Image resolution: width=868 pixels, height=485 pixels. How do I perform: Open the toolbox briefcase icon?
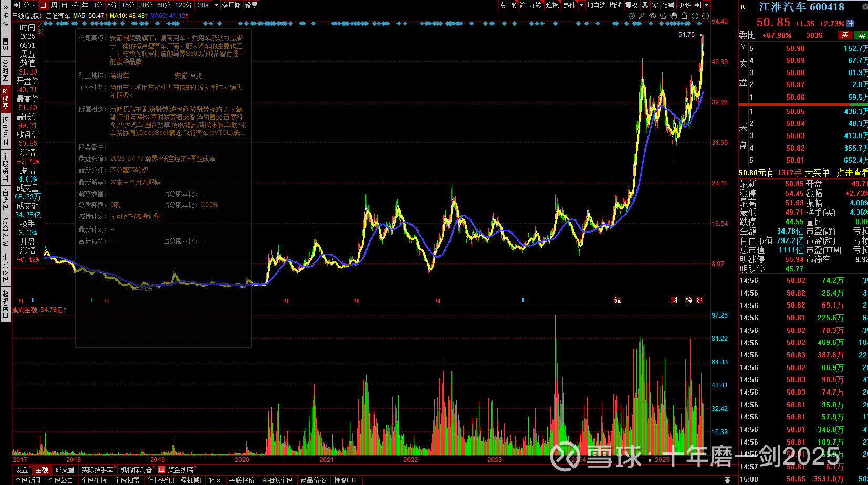coord(663,16)
